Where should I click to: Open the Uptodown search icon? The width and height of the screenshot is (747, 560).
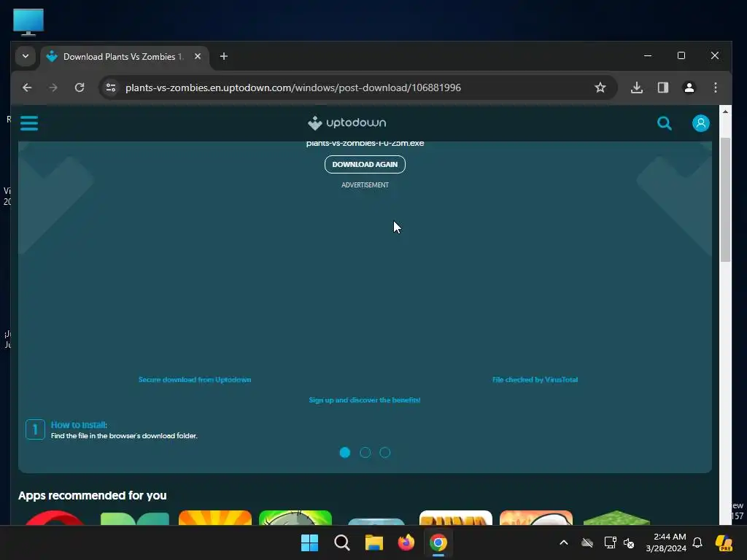pyautogui.click(x=664, y=123)
